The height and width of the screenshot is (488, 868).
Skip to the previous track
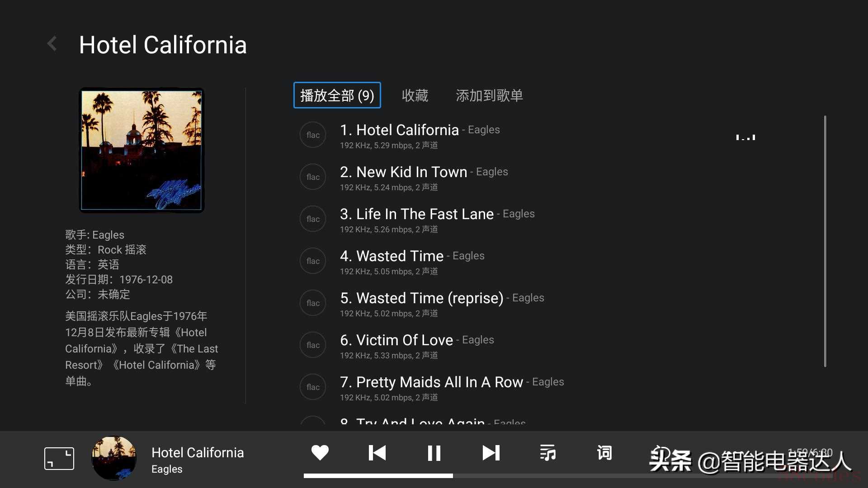(x=377, y=453)
